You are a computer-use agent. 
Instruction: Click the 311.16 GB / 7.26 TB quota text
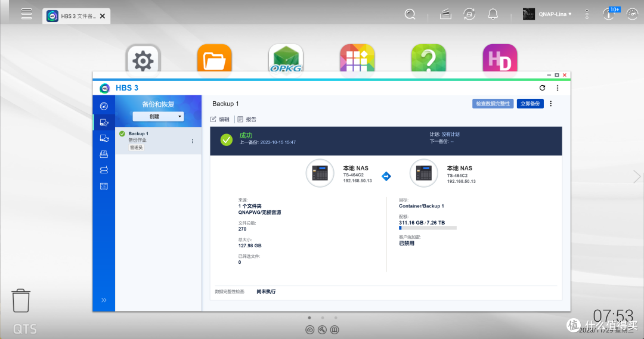422,223
